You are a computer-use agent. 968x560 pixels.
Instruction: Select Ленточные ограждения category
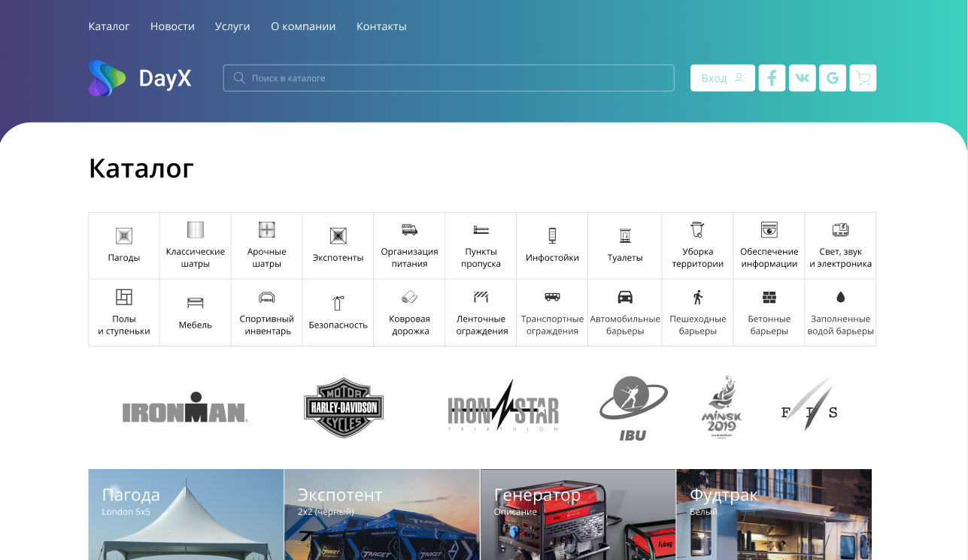pos(481,313)
